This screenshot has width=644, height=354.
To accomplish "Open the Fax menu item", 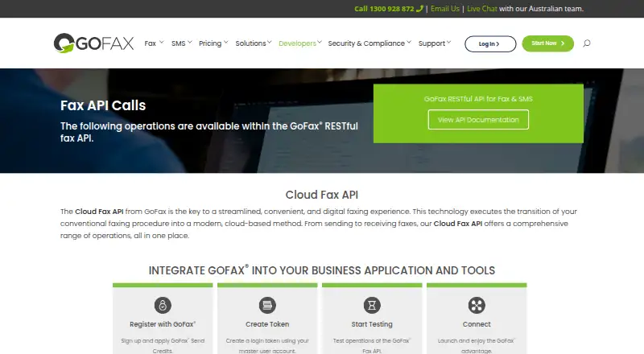I will point(150,43).
